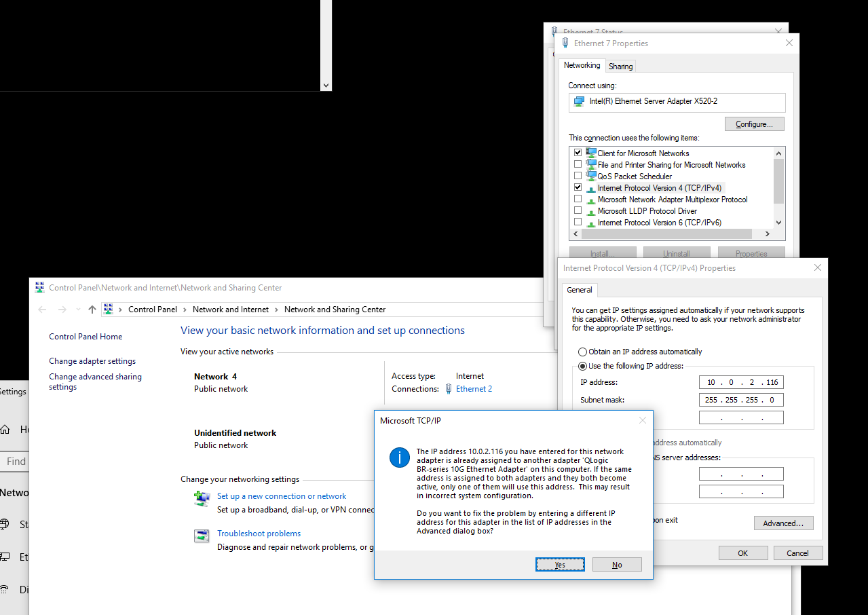Click the Set up new connection icon

pos(202,499)
